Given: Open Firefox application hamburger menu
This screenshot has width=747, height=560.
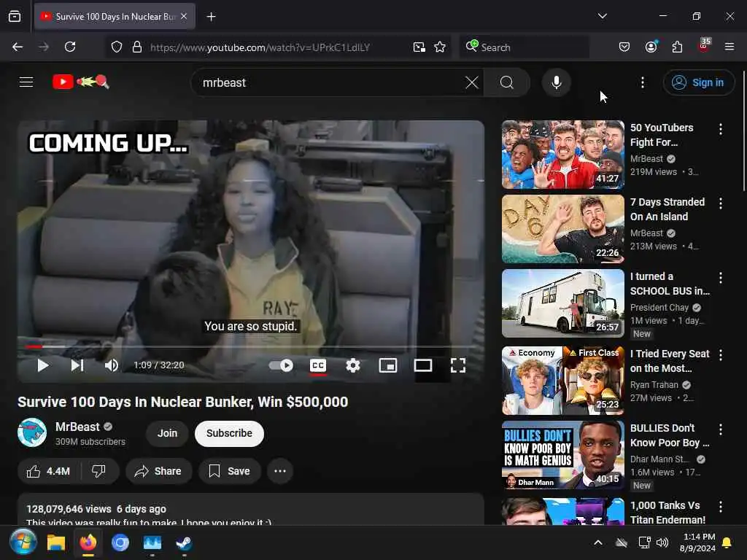Looking at the screenshot, I should (x=729, y=47).
